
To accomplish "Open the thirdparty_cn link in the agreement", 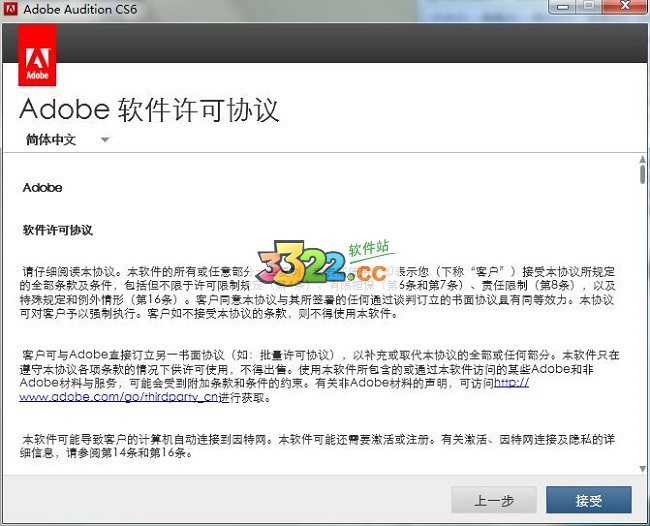I will [x=119, y=397].
